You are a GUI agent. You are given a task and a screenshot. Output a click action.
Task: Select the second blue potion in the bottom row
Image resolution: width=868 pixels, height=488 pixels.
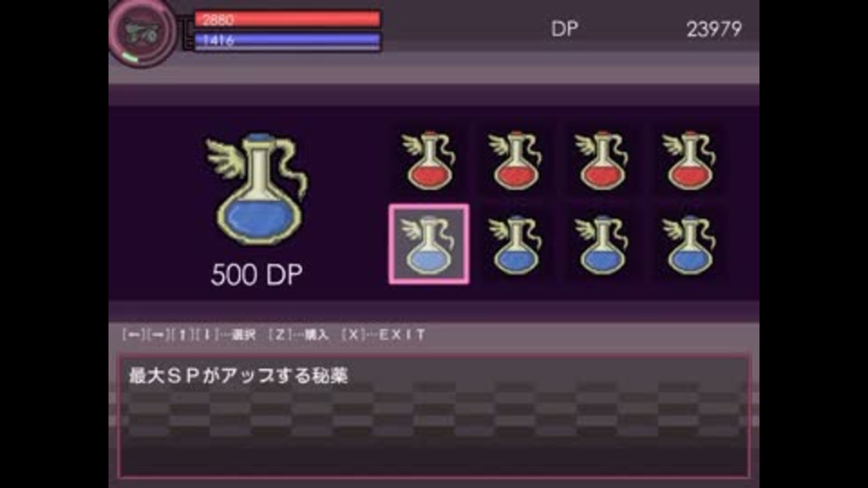pos(516,245)
